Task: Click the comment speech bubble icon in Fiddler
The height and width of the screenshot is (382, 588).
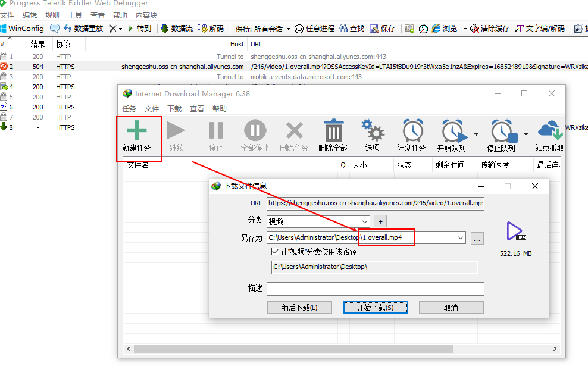Action: click(x=55, y=29)
